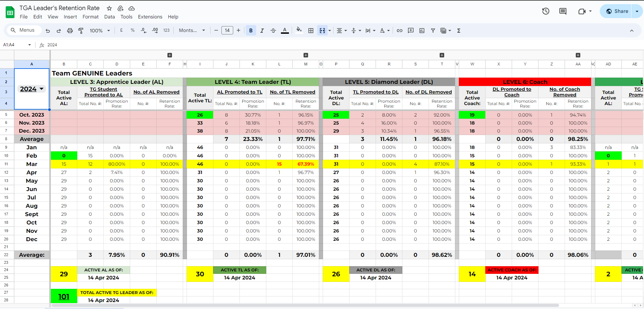
Task: Redo the last undone action
Action: click(x=59, y=31)
